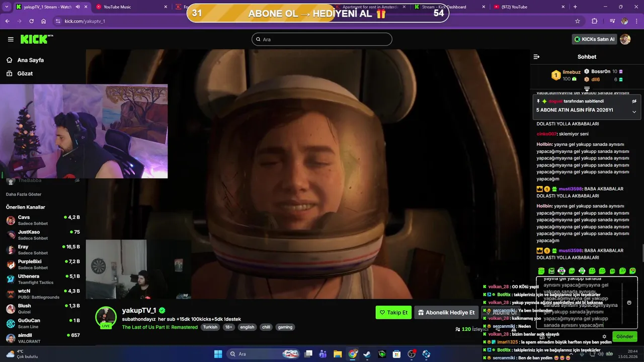Insert last green emote in row
Screen dimensions: 644x362
632,271
